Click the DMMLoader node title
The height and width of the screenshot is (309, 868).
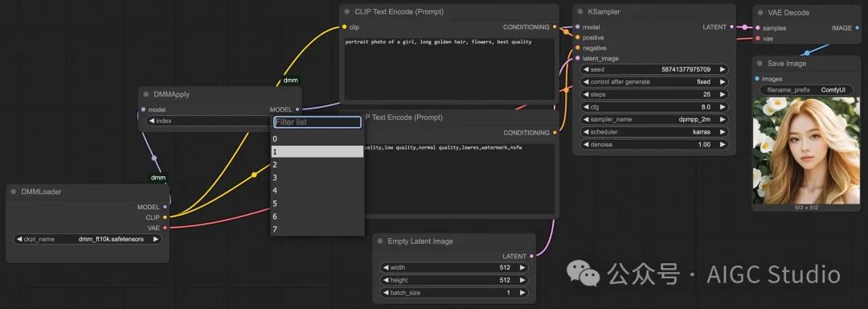pyautogui.click(x=42, y=192)
